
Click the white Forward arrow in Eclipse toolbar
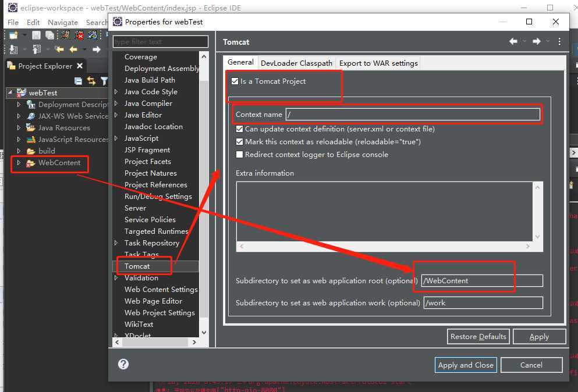(x=97, y=49)
